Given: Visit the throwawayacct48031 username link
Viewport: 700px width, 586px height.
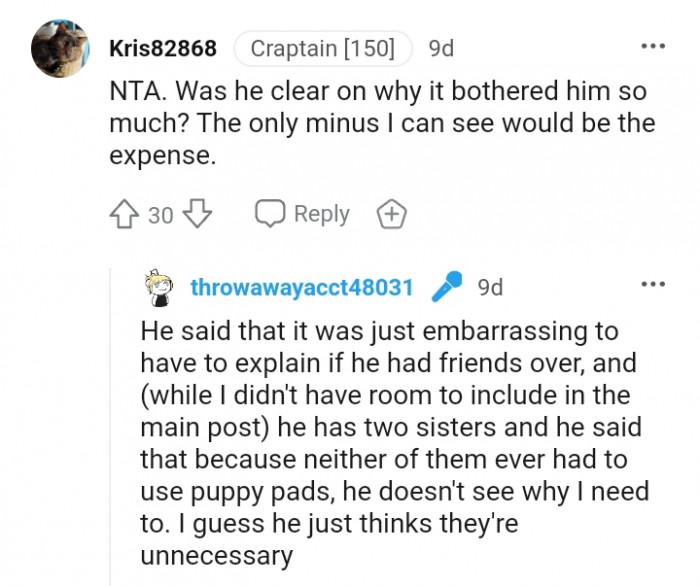Looking at the screenshot, I should click(x=301, y=288).
